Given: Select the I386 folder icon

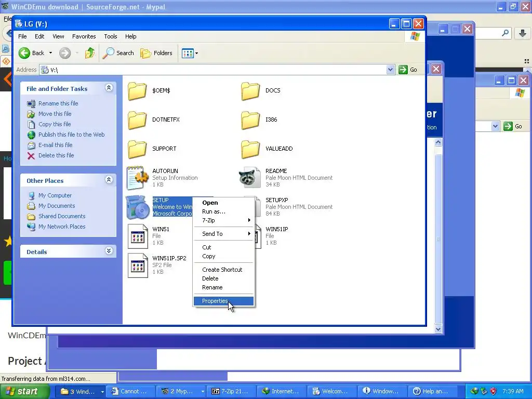Looking at the screenshot, I should [250, 120].
